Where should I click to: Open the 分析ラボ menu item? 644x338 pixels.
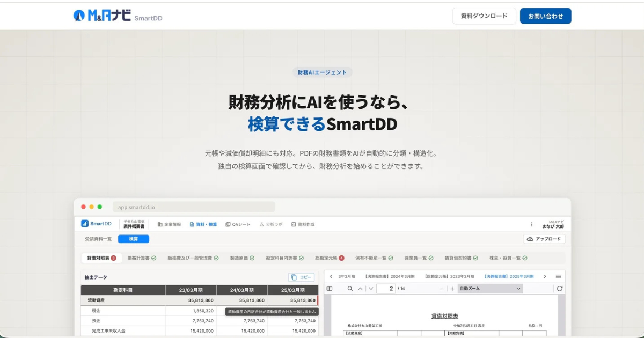(x=270, y=224)
